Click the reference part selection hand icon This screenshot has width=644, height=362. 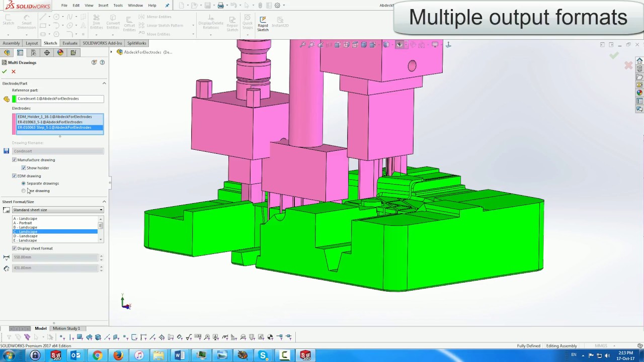click(6, 99)
